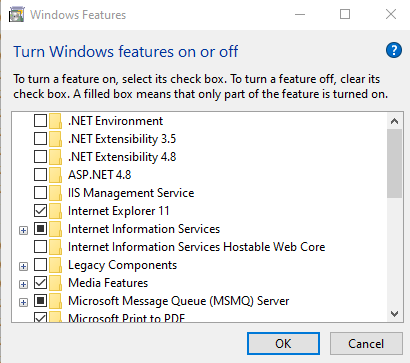
Task: Click the scrollbar down arrow
Action: [395, 314]
